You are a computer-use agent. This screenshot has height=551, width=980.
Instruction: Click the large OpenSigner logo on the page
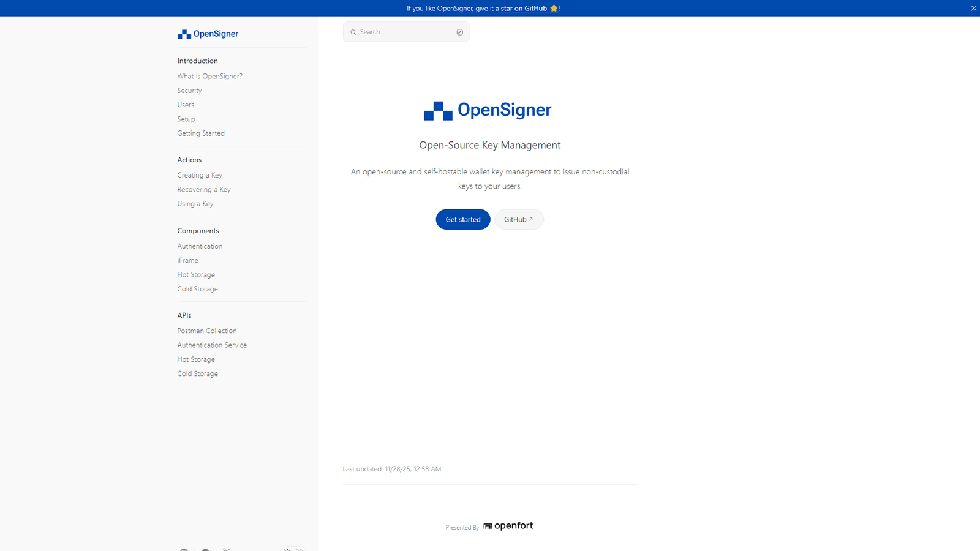[487, 110]
